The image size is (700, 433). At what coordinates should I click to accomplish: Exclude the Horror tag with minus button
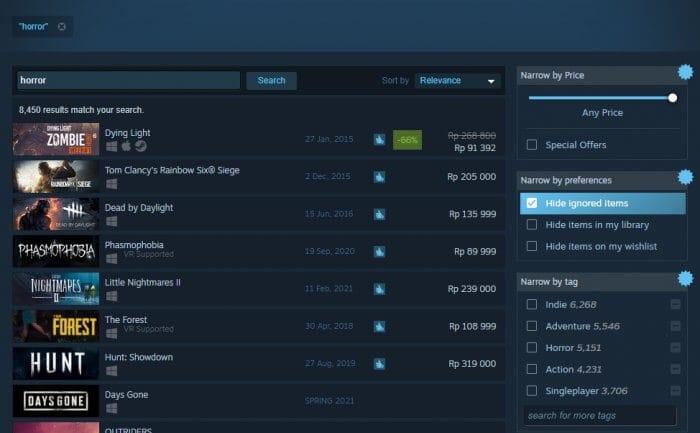coord(675,347)
